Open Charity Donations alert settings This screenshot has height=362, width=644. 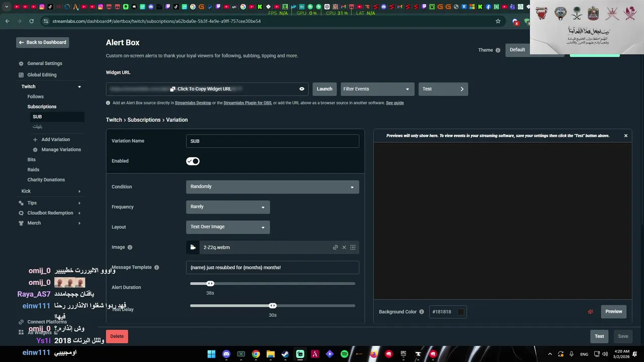click(46, 180)
